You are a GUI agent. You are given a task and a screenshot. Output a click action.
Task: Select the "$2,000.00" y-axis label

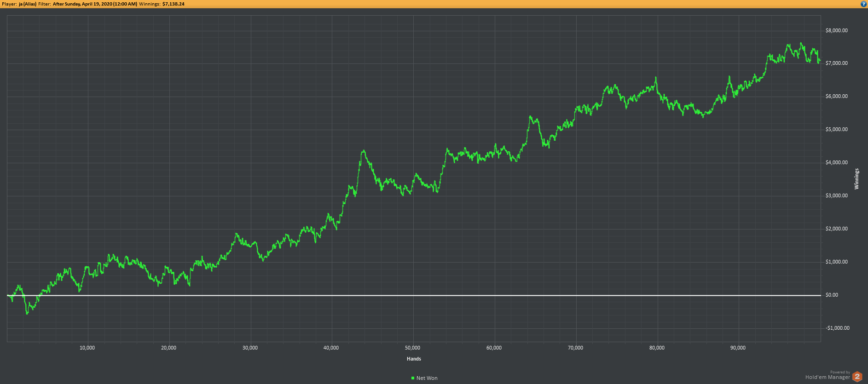[837, 229]
